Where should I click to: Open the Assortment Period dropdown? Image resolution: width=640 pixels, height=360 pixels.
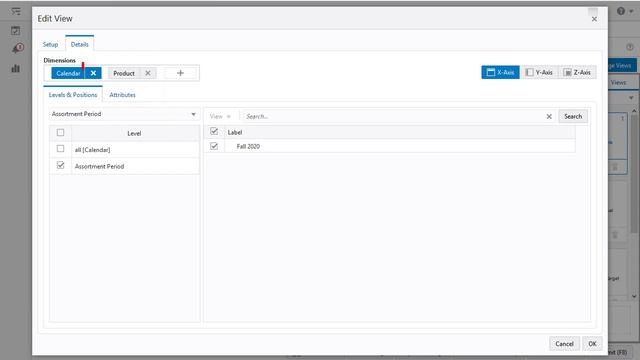124,114
